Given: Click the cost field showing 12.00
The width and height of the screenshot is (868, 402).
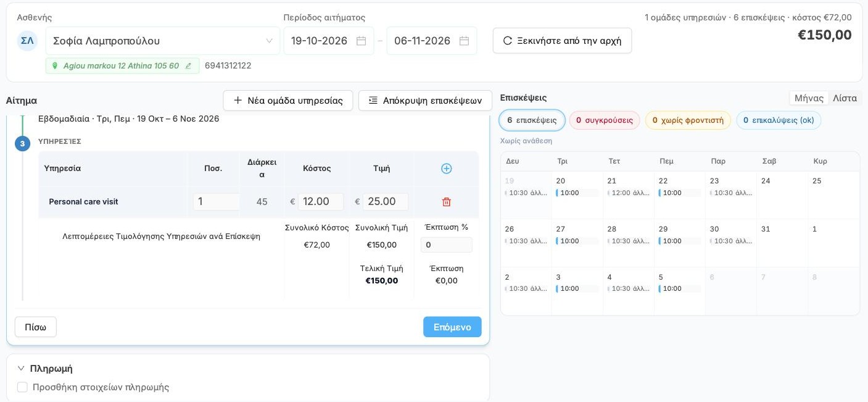Looking at the screenshot, I should pyautogui.click(x=321, y=202).
